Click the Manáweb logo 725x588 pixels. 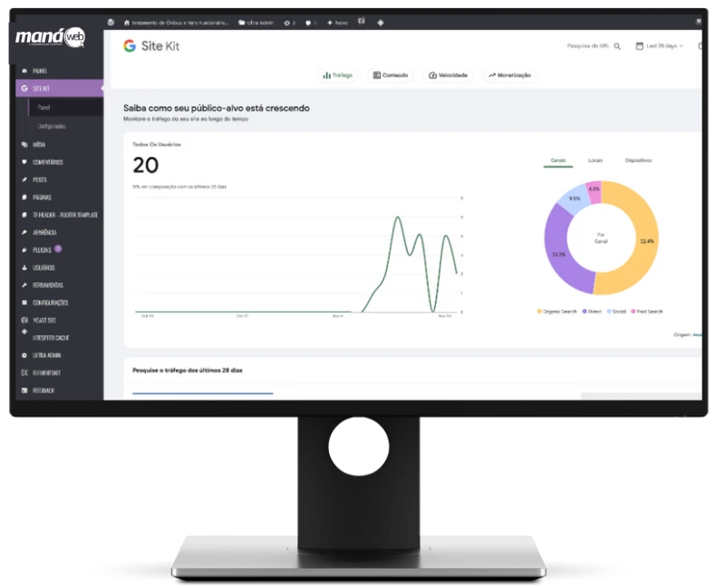coord(49,39)
